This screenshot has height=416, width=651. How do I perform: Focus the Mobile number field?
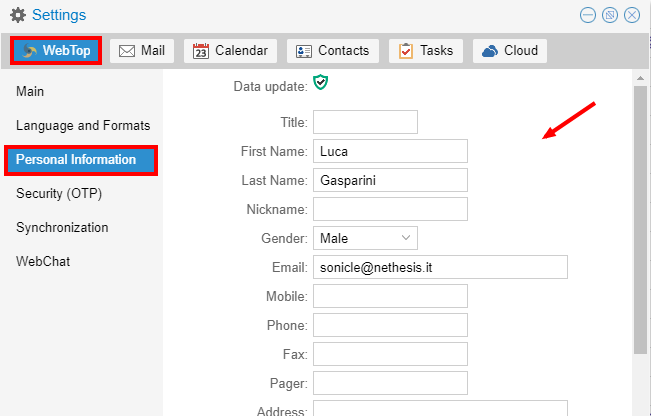390,296
